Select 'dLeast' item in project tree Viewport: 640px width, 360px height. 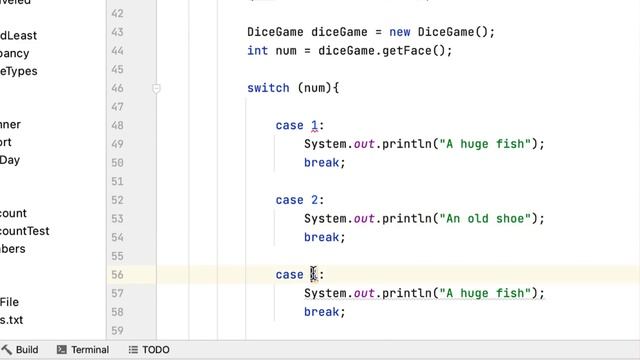pos(18,36)
